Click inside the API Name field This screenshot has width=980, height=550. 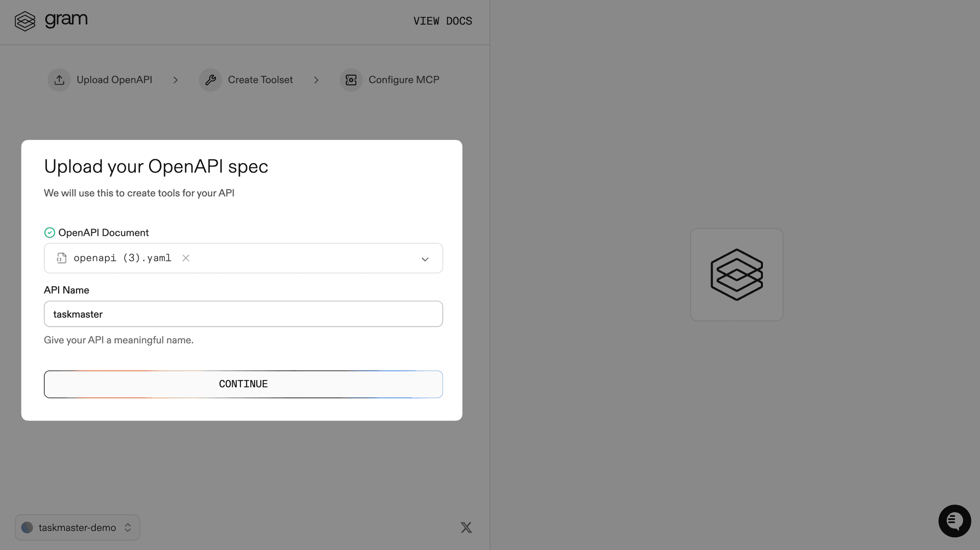(243, 314)
